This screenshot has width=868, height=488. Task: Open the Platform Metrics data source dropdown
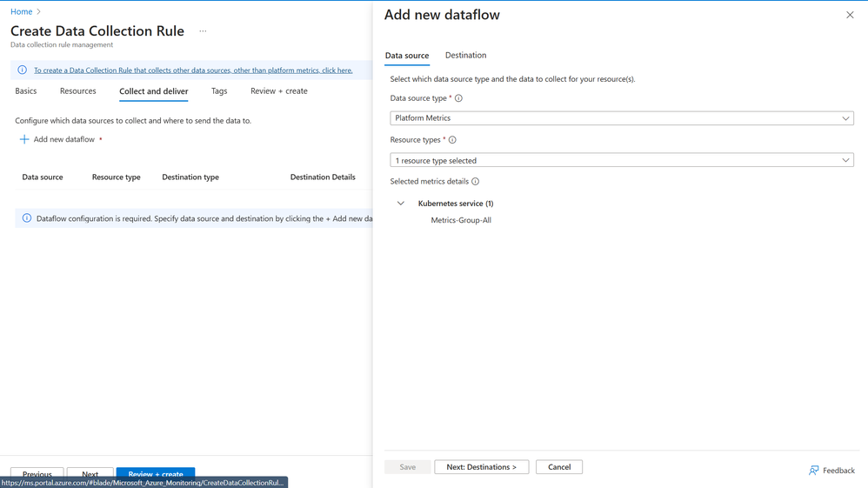tap(622, 118)
